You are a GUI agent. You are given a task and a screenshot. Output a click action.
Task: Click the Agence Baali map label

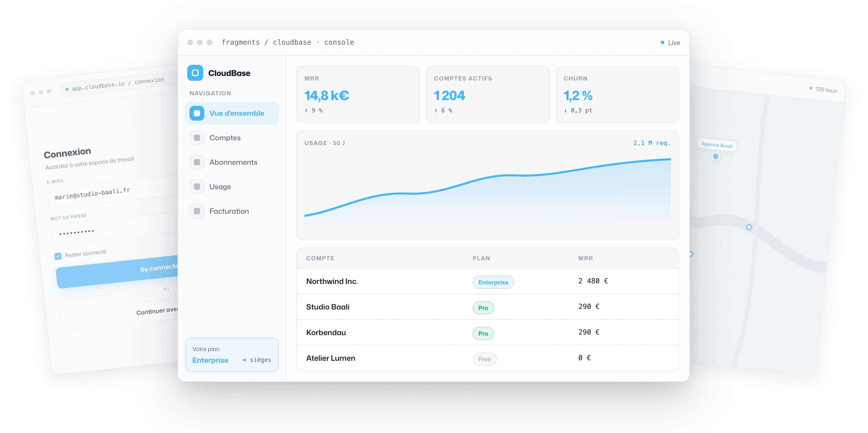[717, 145]
